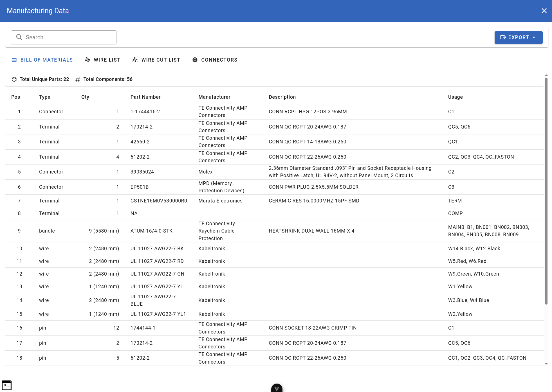Click the Qty column header
Viewport: 552px width, 392px height.
coord(85,97)
